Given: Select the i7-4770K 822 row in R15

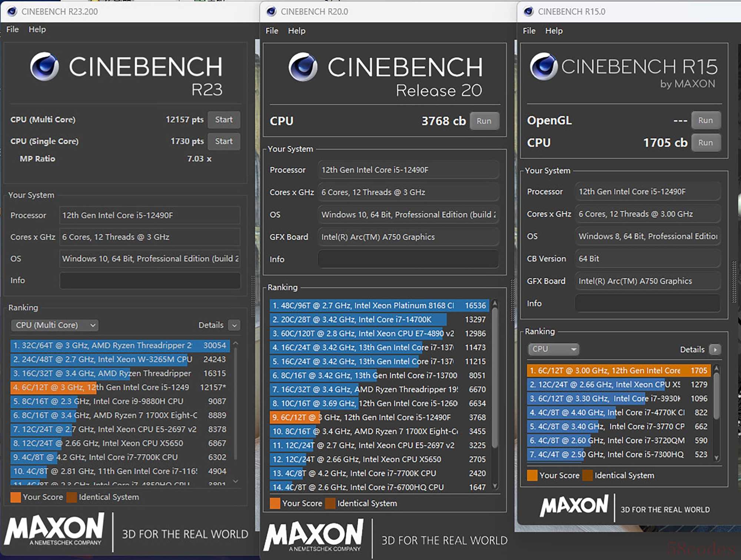Looking at the screenshot, I should point(619,412).
